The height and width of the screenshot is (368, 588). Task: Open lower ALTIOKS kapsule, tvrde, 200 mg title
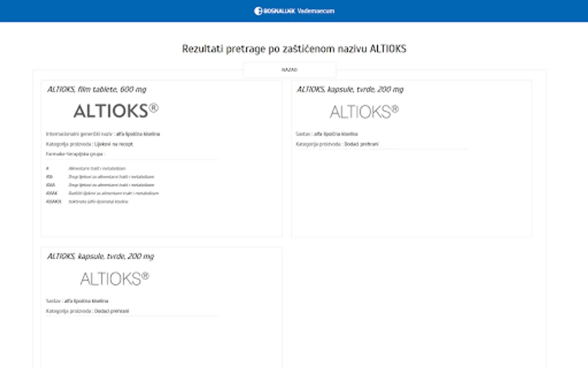(100, 256)
